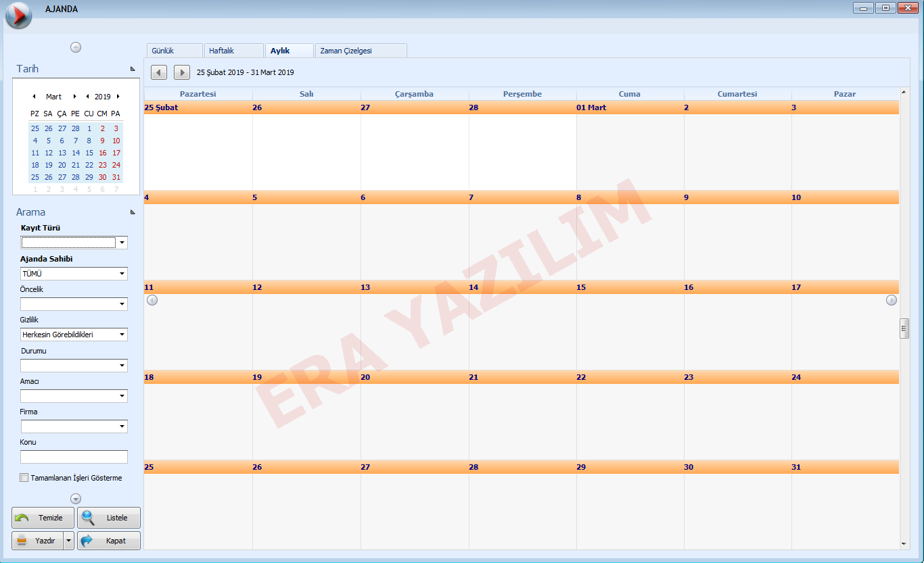The height and width of the screenshot is (563, 924).
Task: Enable Tamamlanan İşleri Gösterme checkbox
Action: point(24,478)
